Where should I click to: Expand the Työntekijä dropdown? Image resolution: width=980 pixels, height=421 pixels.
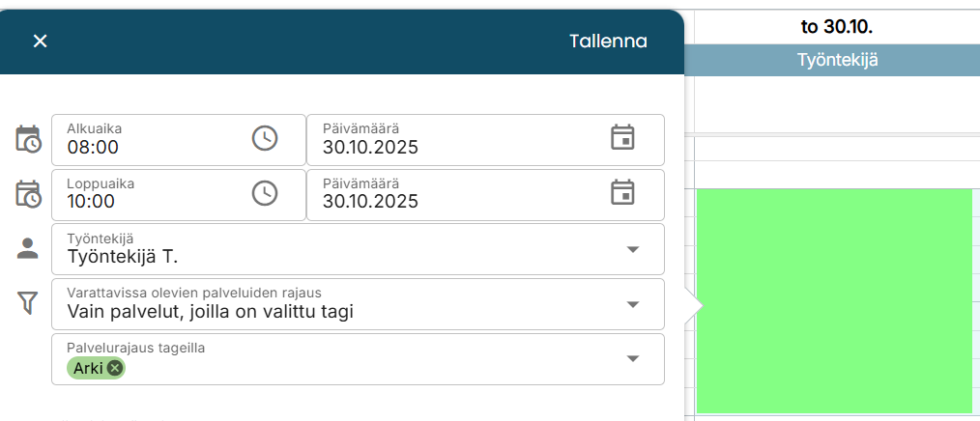pyautogui.click(x=633, y=249)
